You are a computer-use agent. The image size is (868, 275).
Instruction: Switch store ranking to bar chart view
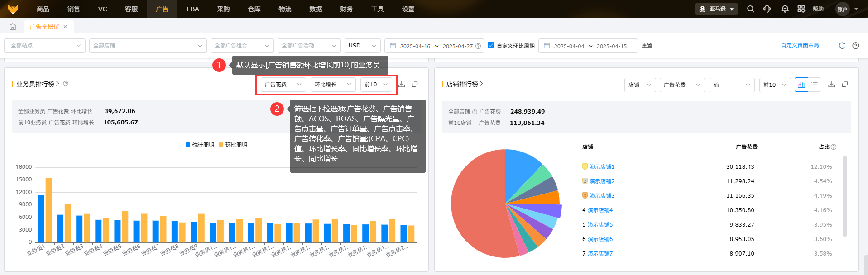point(801,85)
